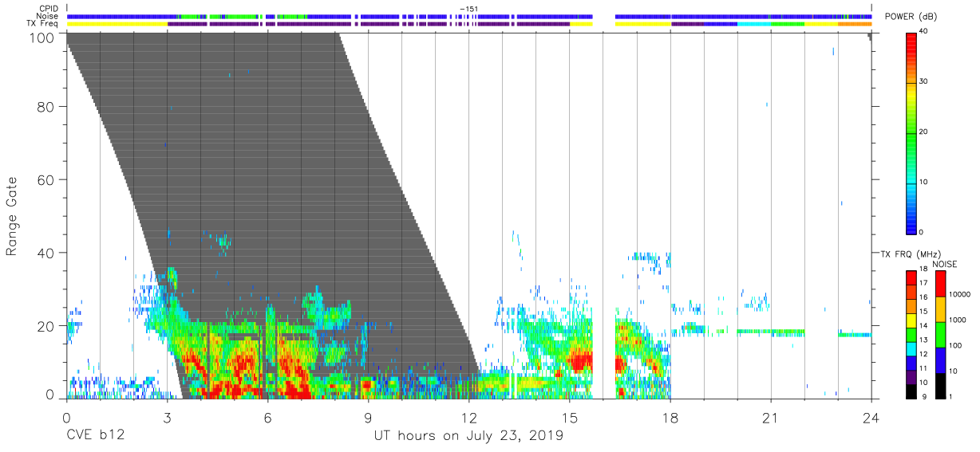Viewport: 980px width, 452px height.
Task: Click the 24 tick on UT hours axis
Action: (871, 419)
